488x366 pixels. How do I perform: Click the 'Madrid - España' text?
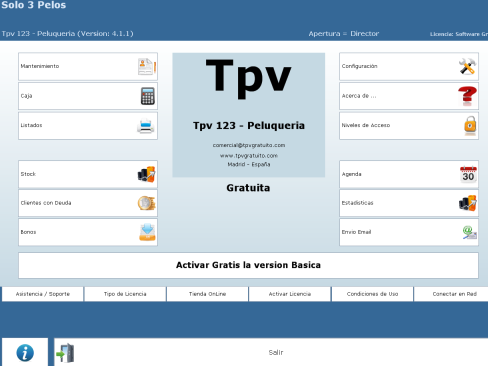tap(249, 164)
